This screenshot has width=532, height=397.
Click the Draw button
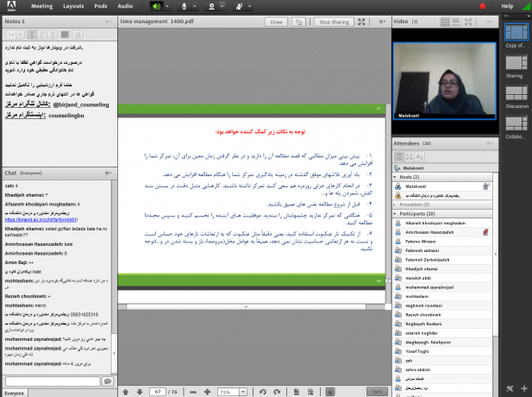[x=276, y=22]
